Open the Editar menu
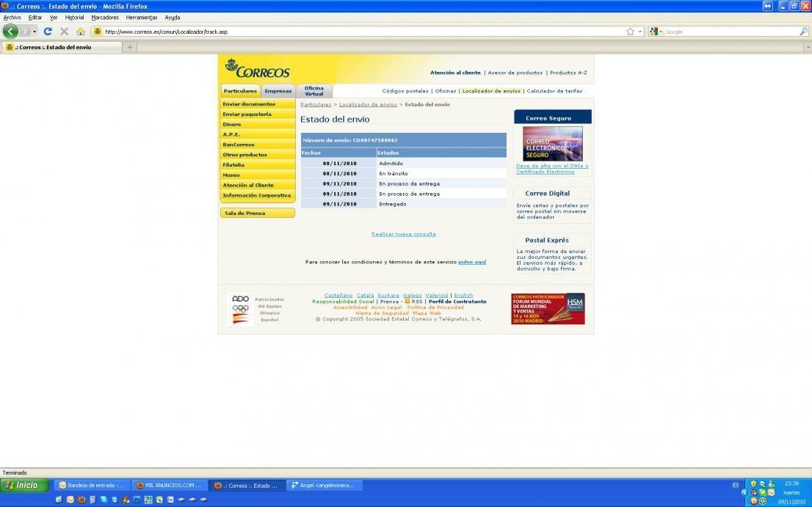Viewport: 812px width, 507px height. [x=35, y=18]
